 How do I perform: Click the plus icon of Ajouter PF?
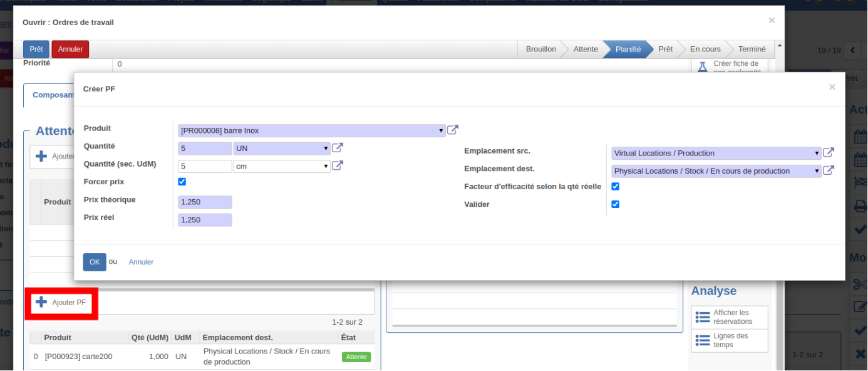coord(41,302)
